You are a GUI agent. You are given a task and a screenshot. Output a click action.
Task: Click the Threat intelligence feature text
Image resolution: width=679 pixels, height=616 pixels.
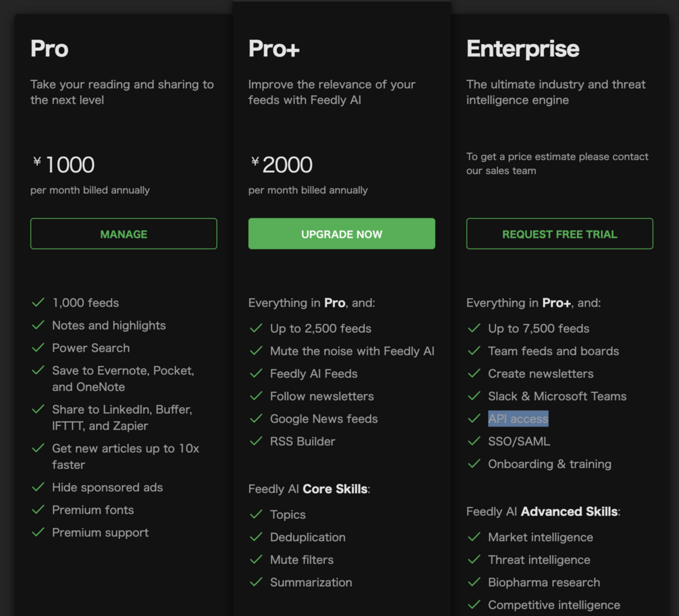point(539,560)
